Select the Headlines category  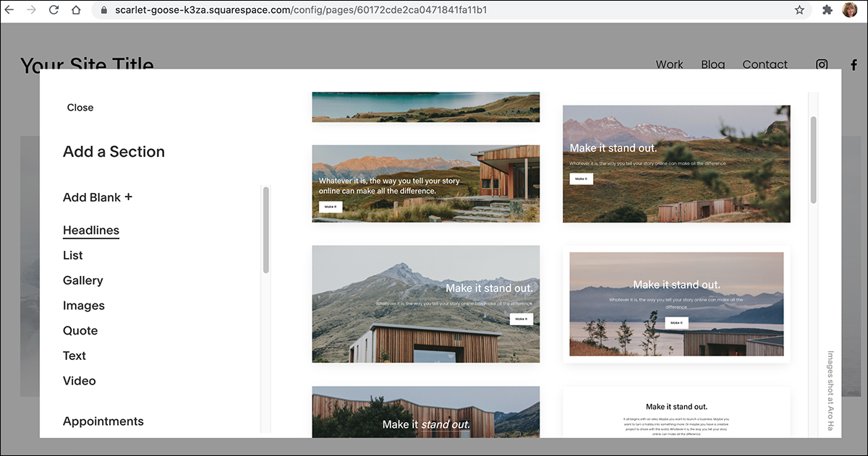(x=91, y=231)
